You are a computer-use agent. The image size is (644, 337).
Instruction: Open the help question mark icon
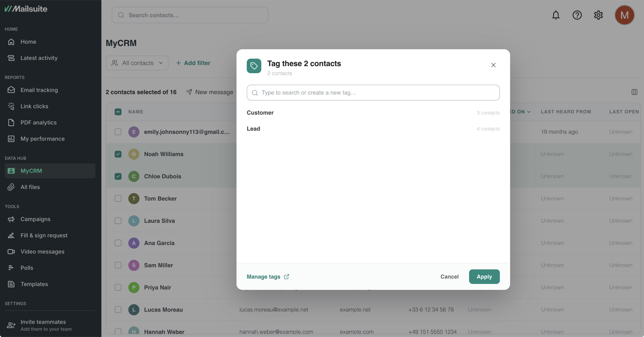tap(577, 15)
